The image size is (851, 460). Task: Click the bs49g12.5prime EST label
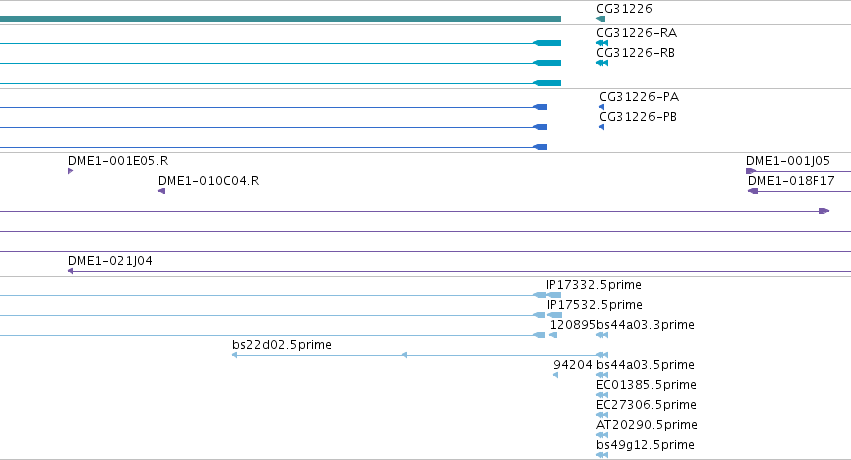tap(645, 445)
